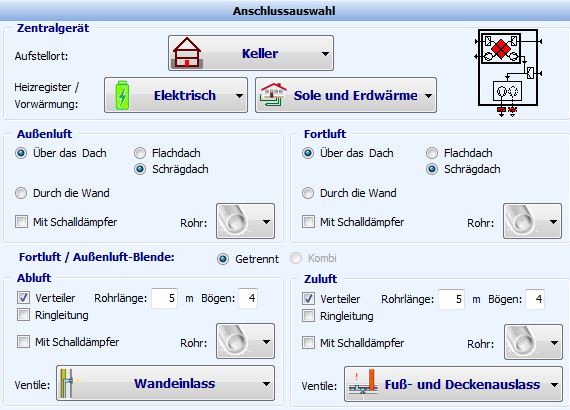This screenshot has width=570, height=410.
Task: Click the Abluft Rohrlänge input field
Action: click(164, 298)
